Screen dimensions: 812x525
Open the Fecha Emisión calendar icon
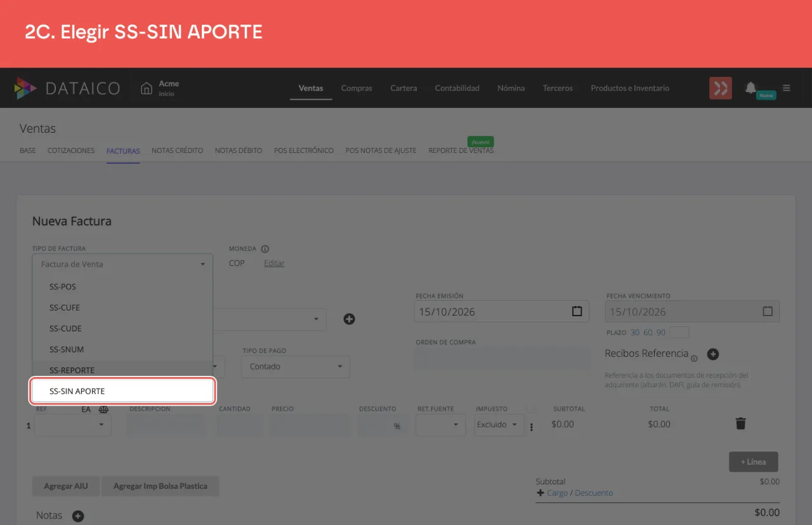tap(577, 311)
